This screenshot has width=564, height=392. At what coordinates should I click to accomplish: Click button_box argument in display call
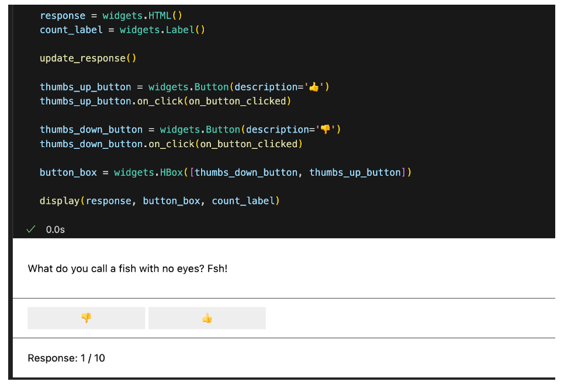171,201
